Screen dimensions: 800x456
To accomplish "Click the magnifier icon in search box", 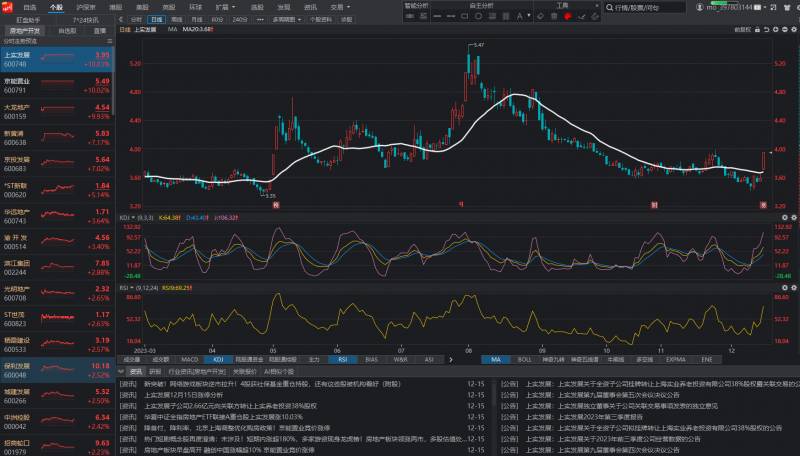I will tap(609, 8).
